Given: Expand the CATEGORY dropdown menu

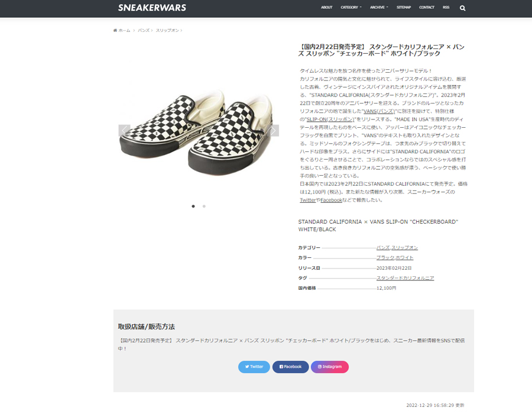Looking at the screenshot, I should (351, 8).
